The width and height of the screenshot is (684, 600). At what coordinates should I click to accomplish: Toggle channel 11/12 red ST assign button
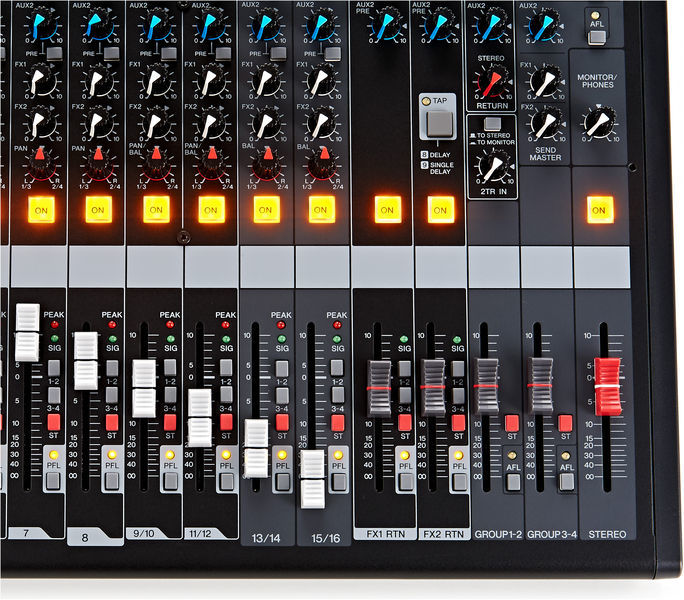click(226, 422)
